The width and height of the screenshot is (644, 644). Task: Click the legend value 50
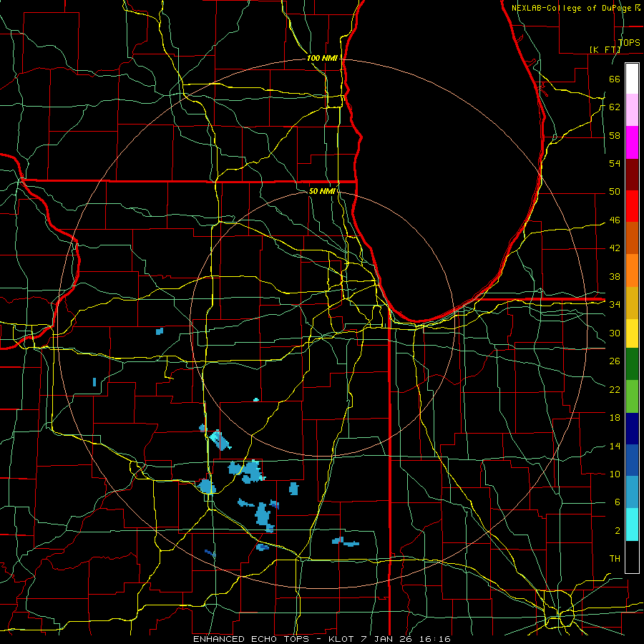coord(615,192)
